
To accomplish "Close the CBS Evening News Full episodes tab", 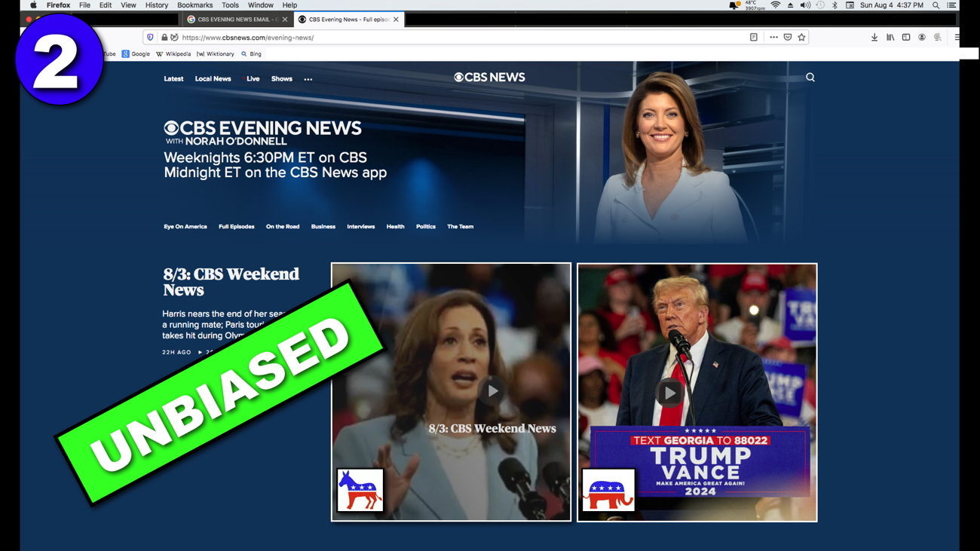I will point(396,20).
